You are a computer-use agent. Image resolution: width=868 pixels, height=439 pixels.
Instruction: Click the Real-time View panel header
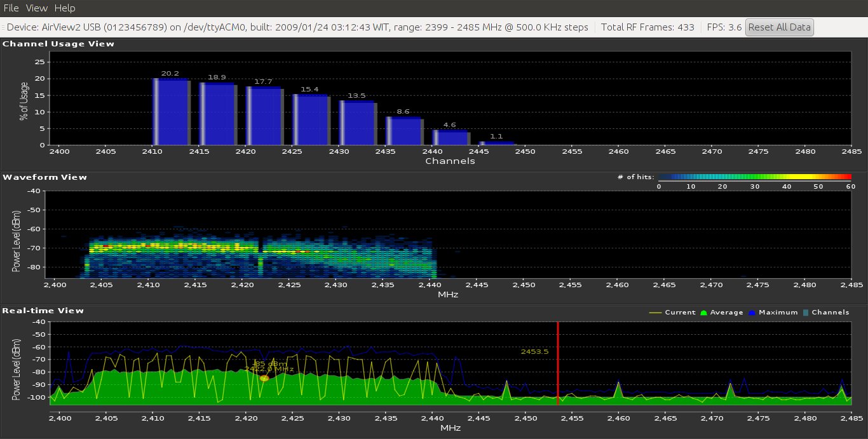coord(43,311)
